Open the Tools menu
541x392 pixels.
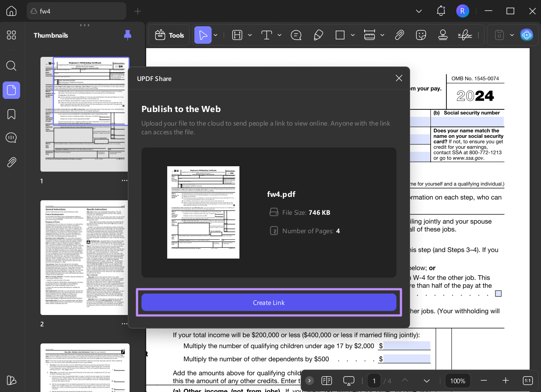(x=169, y=35)
